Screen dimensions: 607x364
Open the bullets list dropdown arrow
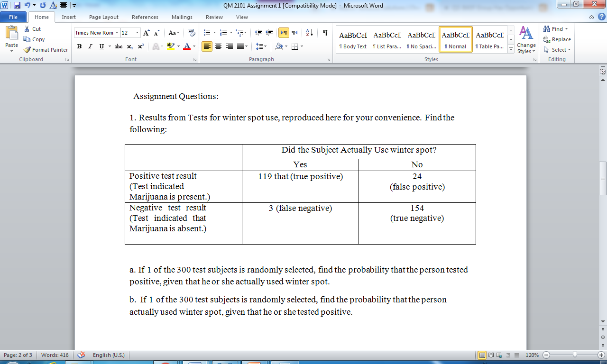[x=214, y=33]
